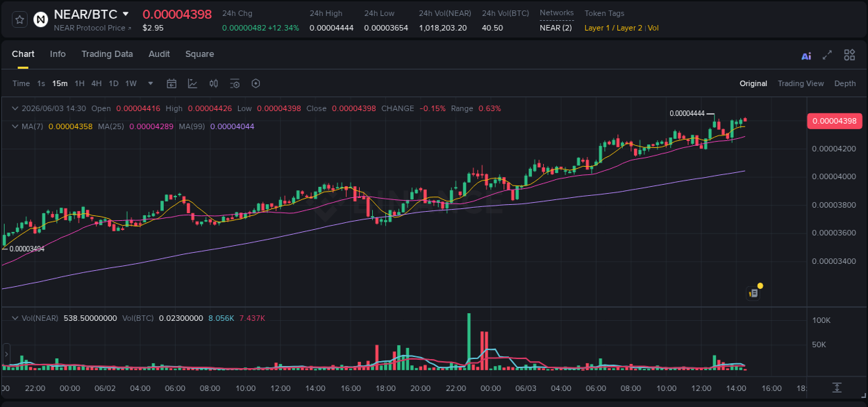Click the 24h Vol(BTC) value 40.50
868x407 pixels.
(492, 28)
